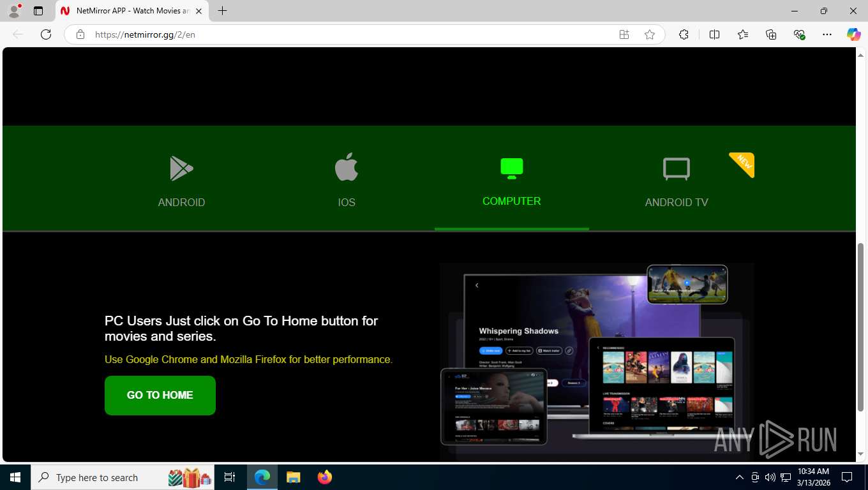Image resolution: width=868 pixels, height=490 pixels.
Task: Click the taskbar search box
Action: (x=124, y=477)
